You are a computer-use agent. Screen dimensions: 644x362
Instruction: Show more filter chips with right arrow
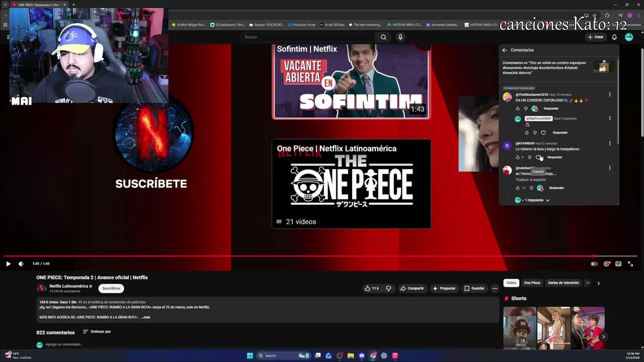coord(598,283)
